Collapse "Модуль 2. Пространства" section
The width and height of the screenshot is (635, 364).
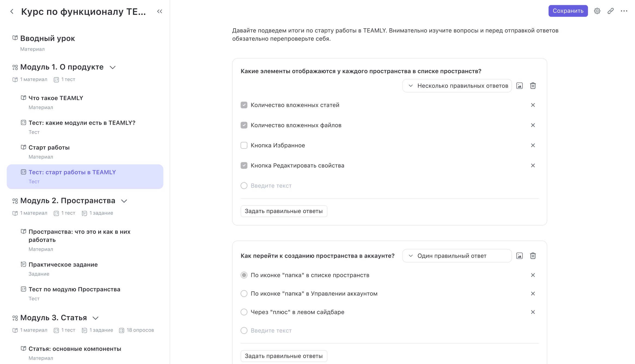click(x=124, y=201)
